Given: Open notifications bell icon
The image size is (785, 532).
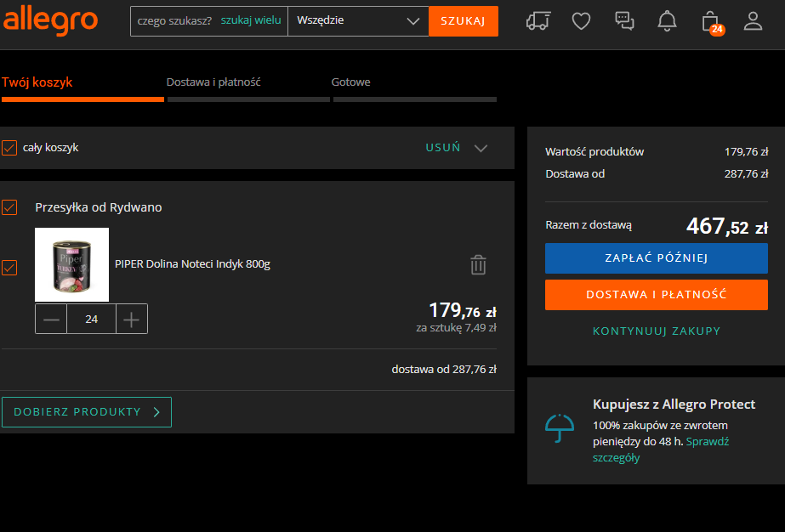Looking at the screenshot, I should pos(667,21).
